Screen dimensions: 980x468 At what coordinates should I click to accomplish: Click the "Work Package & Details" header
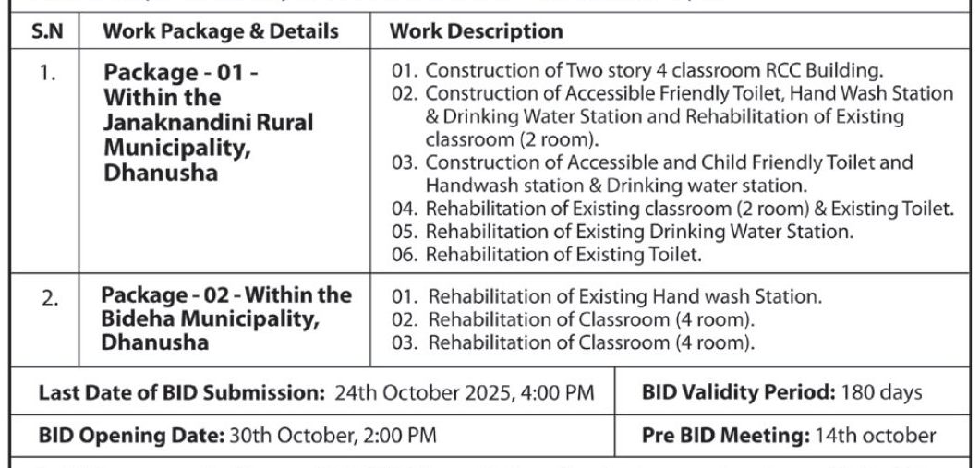click(x=222, y=31)
